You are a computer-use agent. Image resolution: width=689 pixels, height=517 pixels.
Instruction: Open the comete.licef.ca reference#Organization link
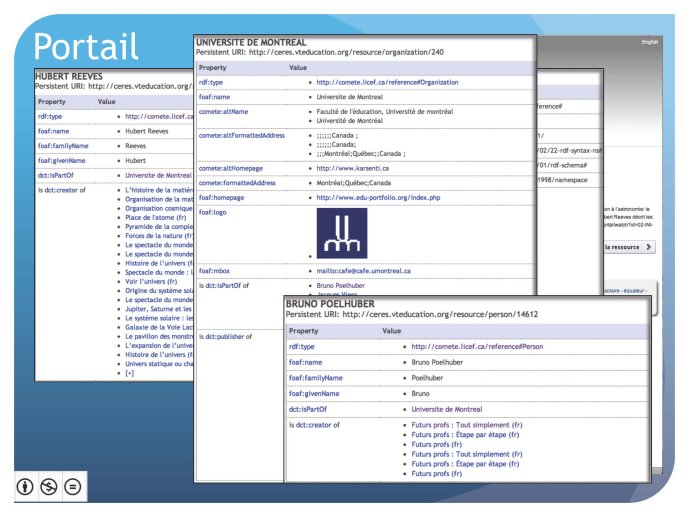[x=387, y=82]
